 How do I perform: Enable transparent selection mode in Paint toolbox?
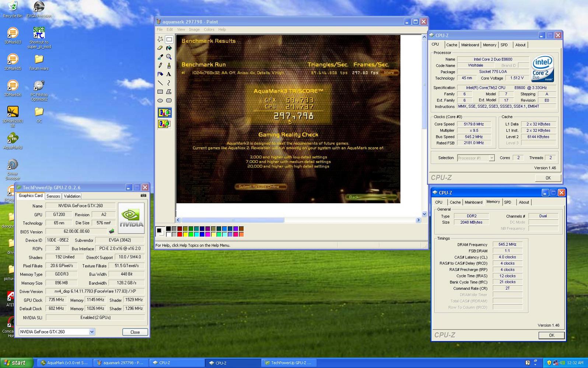click(x=164, y=124)
